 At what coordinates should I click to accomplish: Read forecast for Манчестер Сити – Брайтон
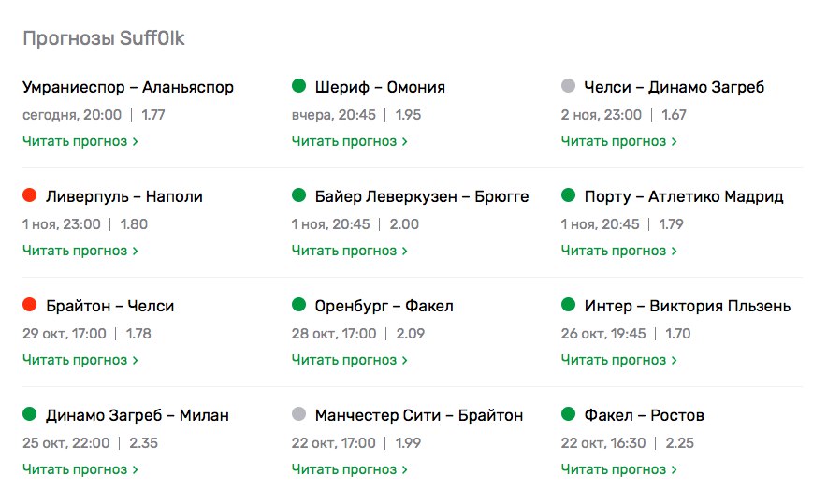click(x=350, y=469)
